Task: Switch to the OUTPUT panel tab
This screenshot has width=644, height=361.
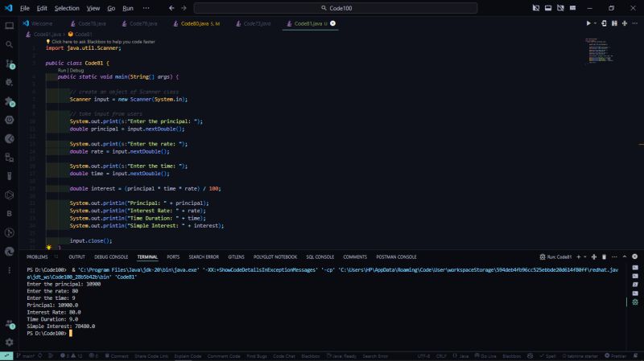Action: click(x=76, y=256)
